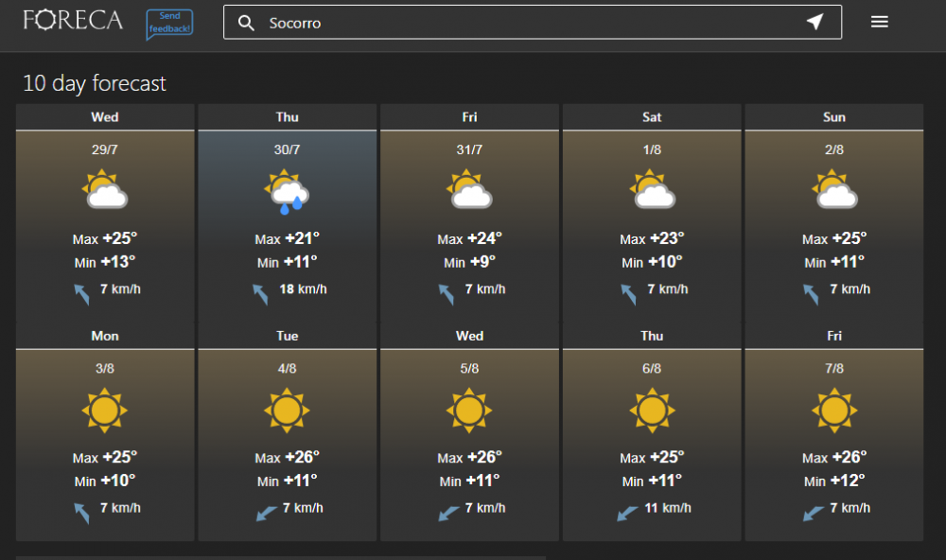Click the sunny icon for Tue 4/8
Viewport: 946px width, 560px height.
coord(288,411)
